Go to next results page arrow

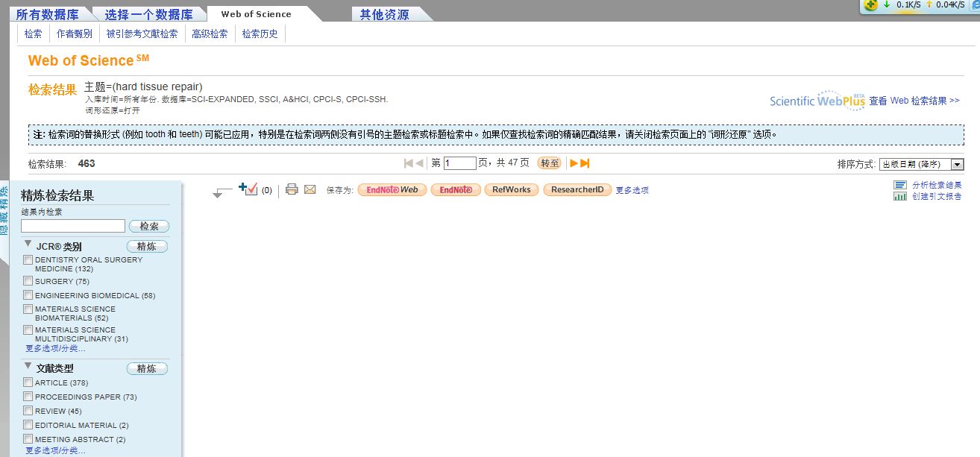tap(574, 163)
